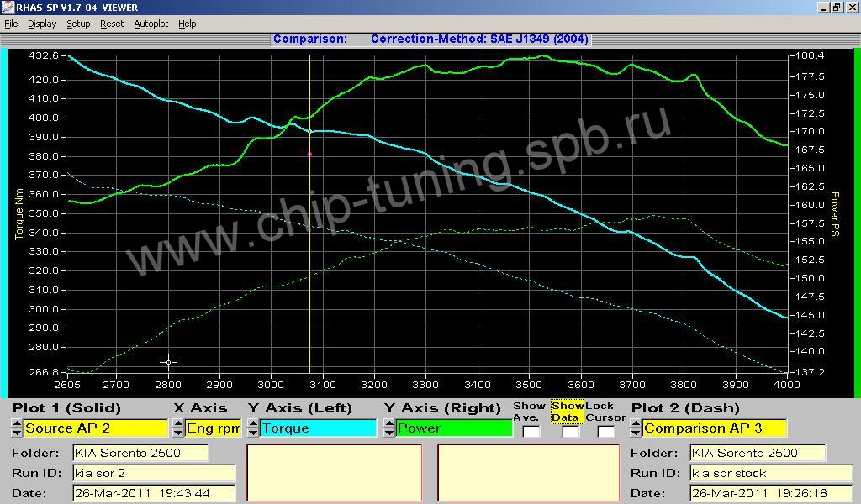The width and height of the screenshot is (861, 504).
Task: Change Y Axis Right with Power spinner
Action: (389, 428)
